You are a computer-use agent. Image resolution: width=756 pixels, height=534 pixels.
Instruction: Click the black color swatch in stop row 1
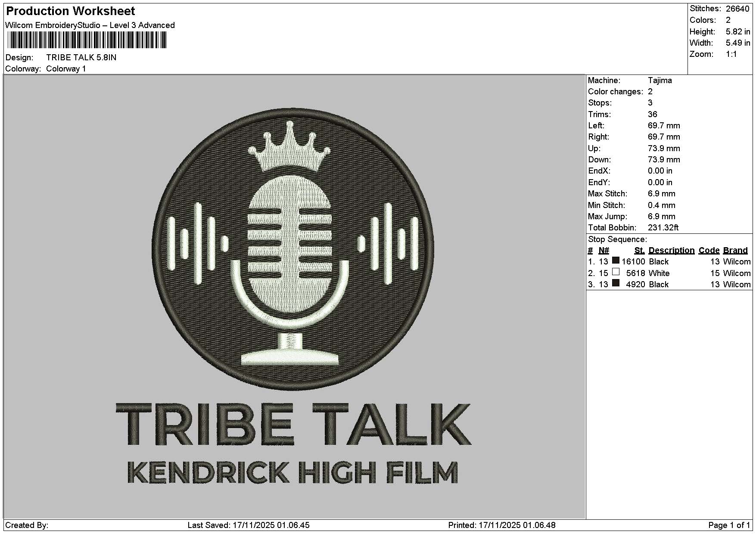(616, 261)
